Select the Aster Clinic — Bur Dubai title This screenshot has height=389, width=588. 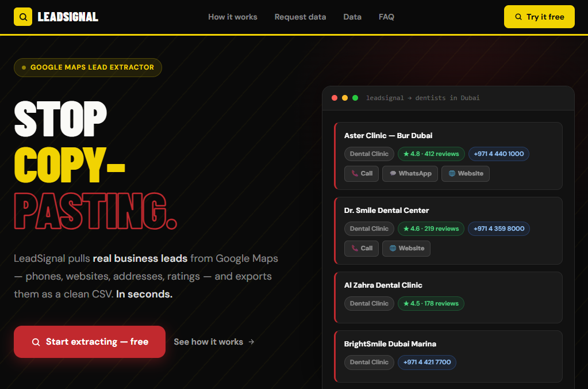click(x=388, y=136)
